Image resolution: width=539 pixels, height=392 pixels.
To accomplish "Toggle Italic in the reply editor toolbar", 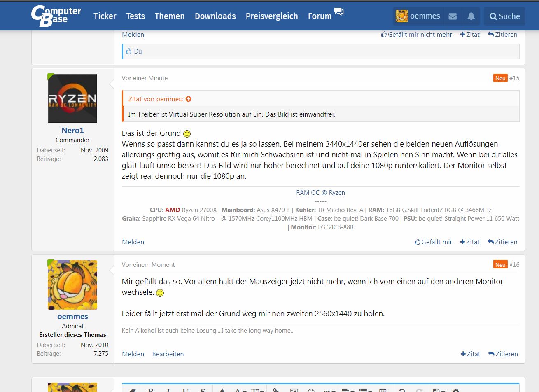I will pyautogui.click(x=168, y=390).
